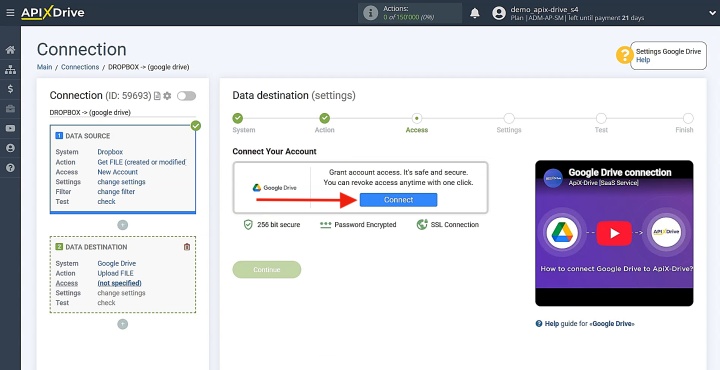Open the hamburger menu
720x370 pixels.
pyautogui.click(x=10, y=13)
